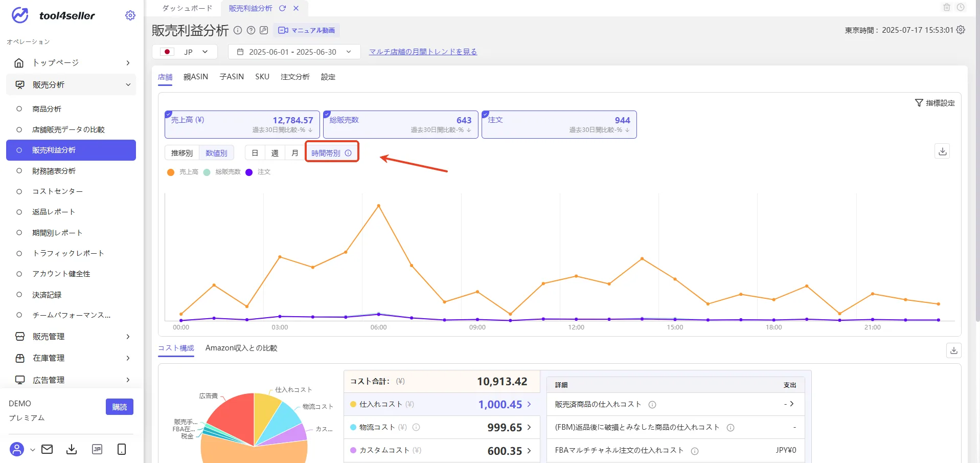Click the mobile device icon in sidebar footer

click(x=122, y=449)
